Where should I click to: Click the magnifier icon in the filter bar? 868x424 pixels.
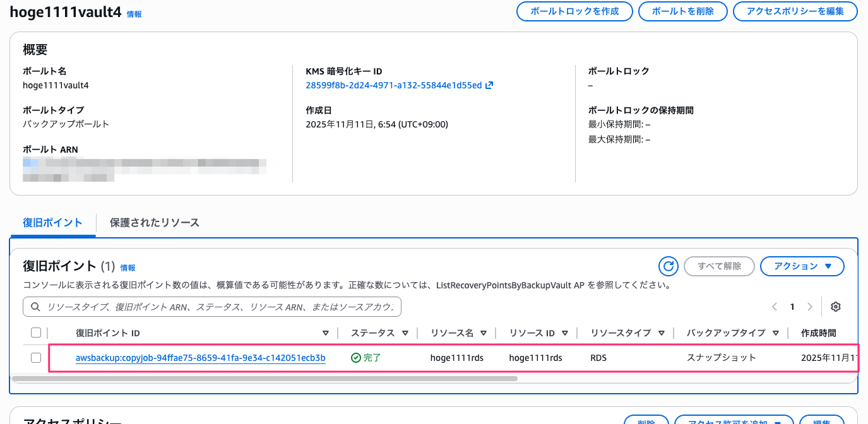(x=35, y=307)
